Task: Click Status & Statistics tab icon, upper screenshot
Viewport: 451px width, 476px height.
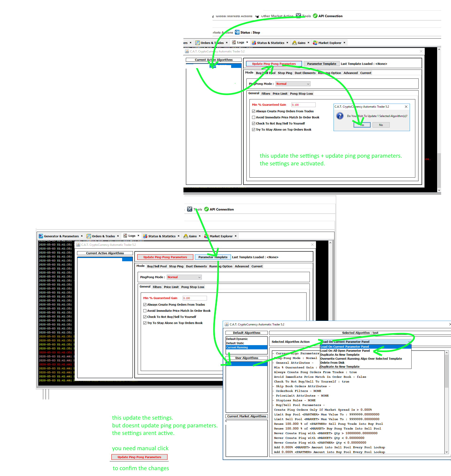Action: 254,43
